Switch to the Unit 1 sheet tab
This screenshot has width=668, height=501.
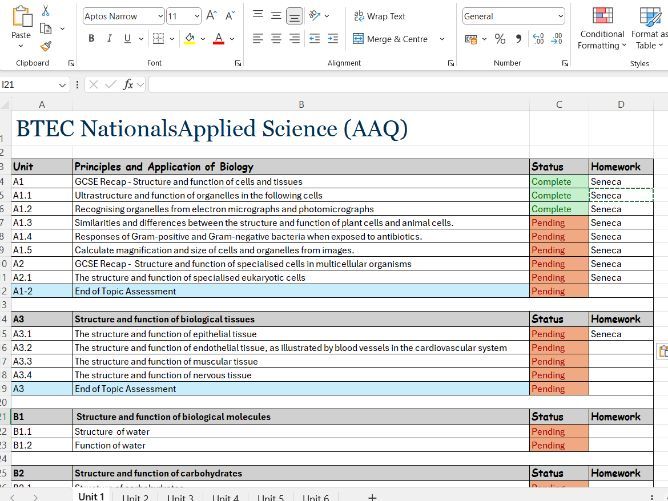pos(91,496)
